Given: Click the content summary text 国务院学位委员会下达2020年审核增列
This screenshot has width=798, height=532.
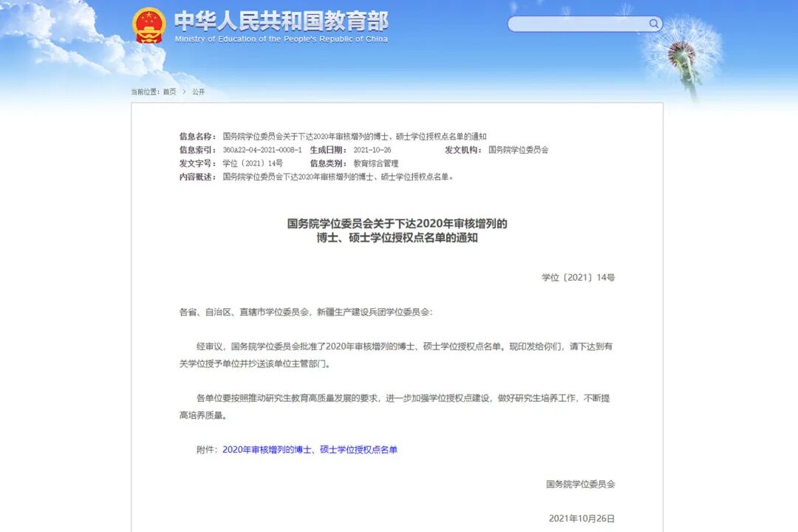Looking at the screenshot, I should click(338, 177).
